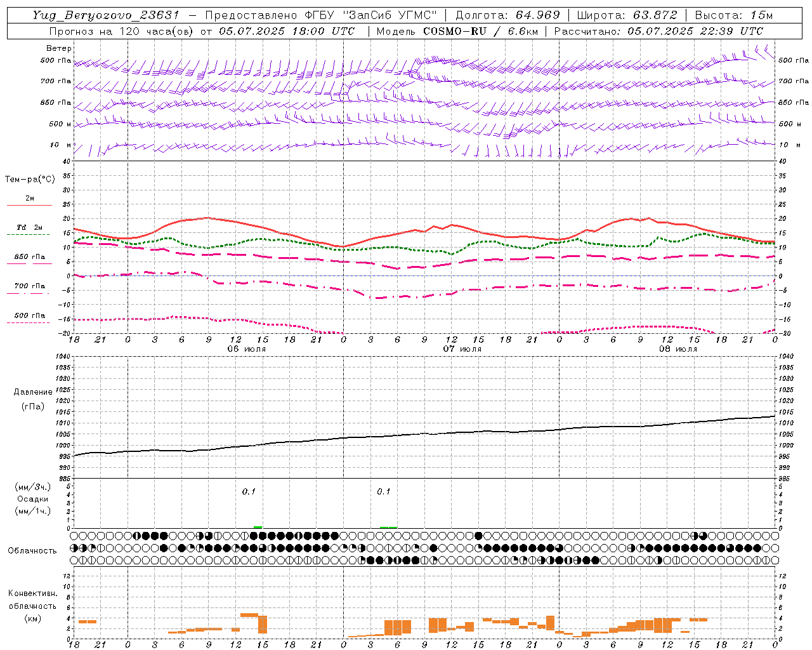The height and width of the screenshot is (650, 812).
Task: Click the forecast start 05.07.2025 18:00 UTC
Action: [287, 31]
